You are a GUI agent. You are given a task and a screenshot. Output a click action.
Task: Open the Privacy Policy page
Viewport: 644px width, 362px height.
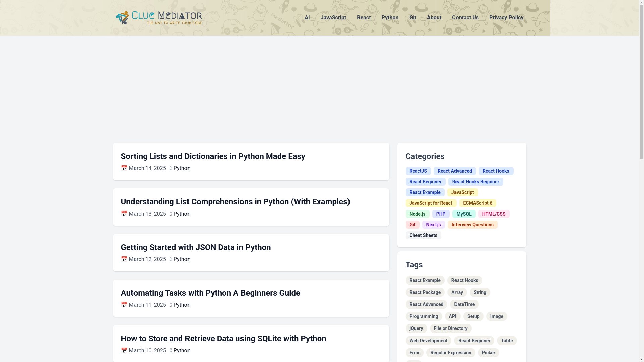[506, 18]
